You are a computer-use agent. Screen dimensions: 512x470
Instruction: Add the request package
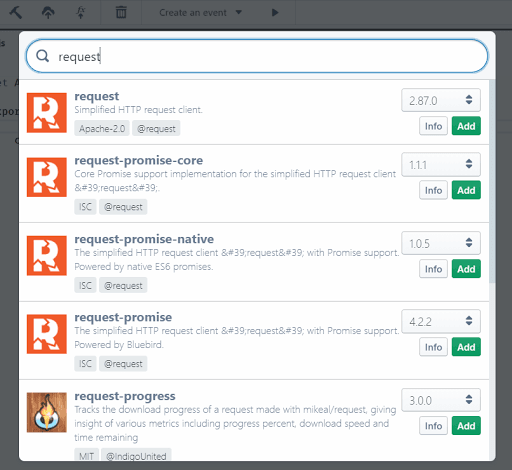click(466, 126)
